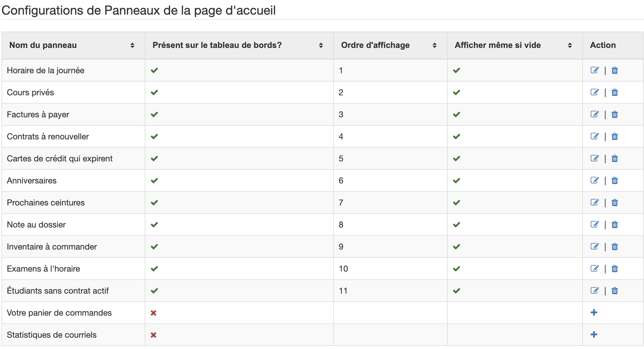Click red X for Votre panier de commandes
The height and width of the screenshot is (349, 644).
pos(153,313)
